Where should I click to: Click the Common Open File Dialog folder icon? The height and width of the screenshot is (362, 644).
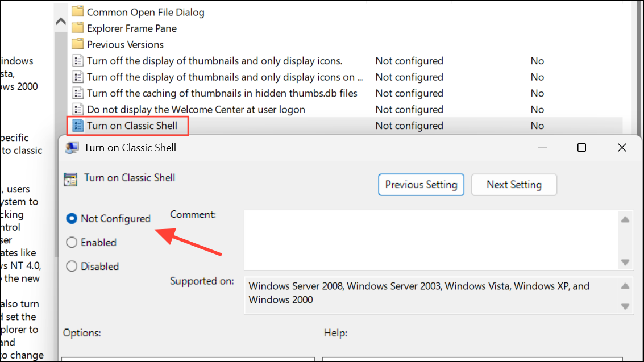click(x=78, y=12)
